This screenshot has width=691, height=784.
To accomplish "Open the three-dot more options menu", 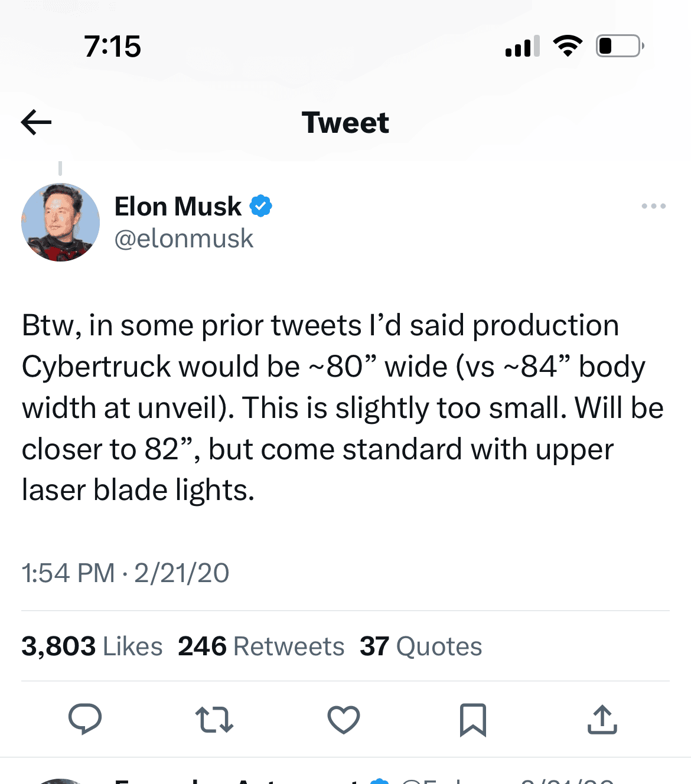I will click(x=653, y=206).
